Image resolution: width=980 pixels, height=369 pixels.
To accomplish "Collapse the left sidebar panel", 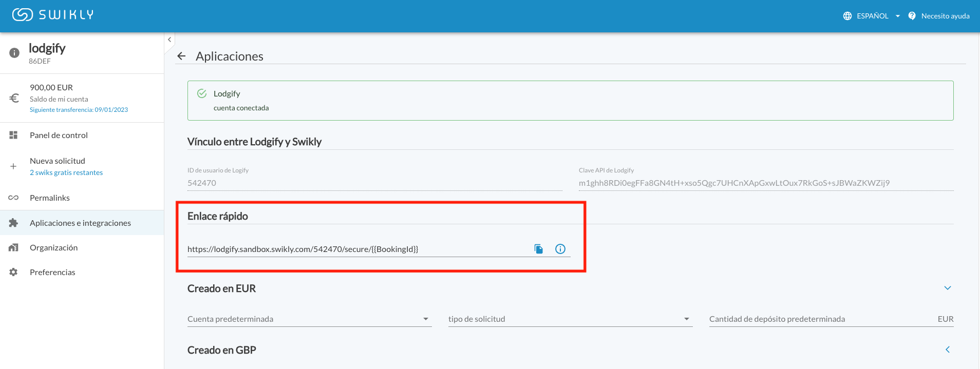I will 169,40.
